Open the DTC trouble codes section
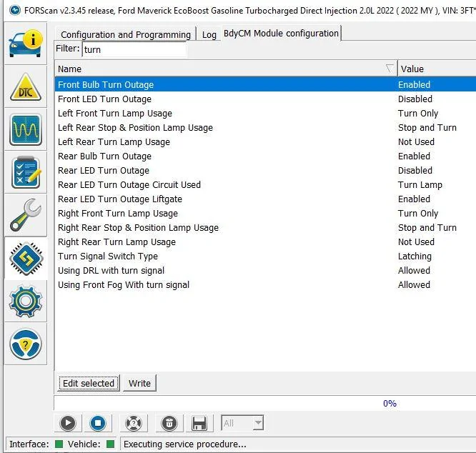Image resolution: width=476 pixels, height=453 pixels. point(26,87)
